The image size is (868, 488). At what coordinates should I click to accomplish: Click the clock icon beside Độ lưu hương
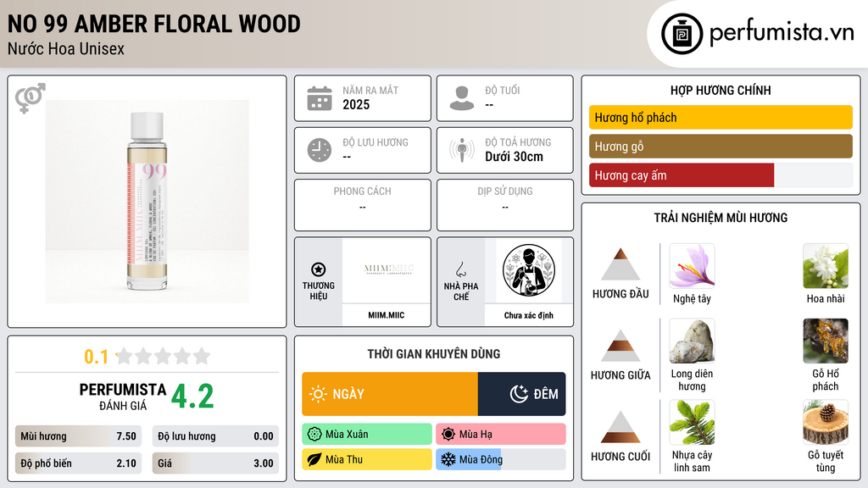pos(320,150)
